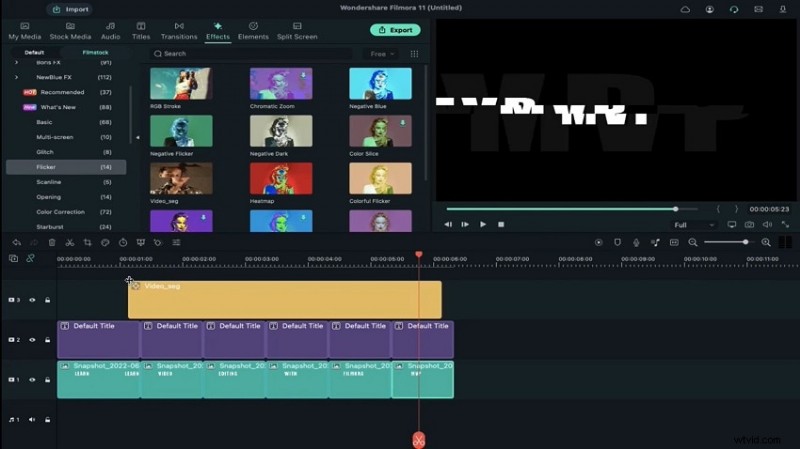800x449 pixels.
Task: Switch to Titles tab
Action: (141, 31)
